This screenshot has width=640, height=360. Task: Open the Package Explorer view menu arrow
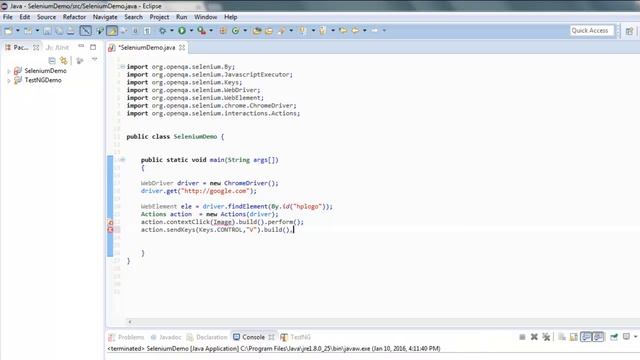(x=94, y=60)
